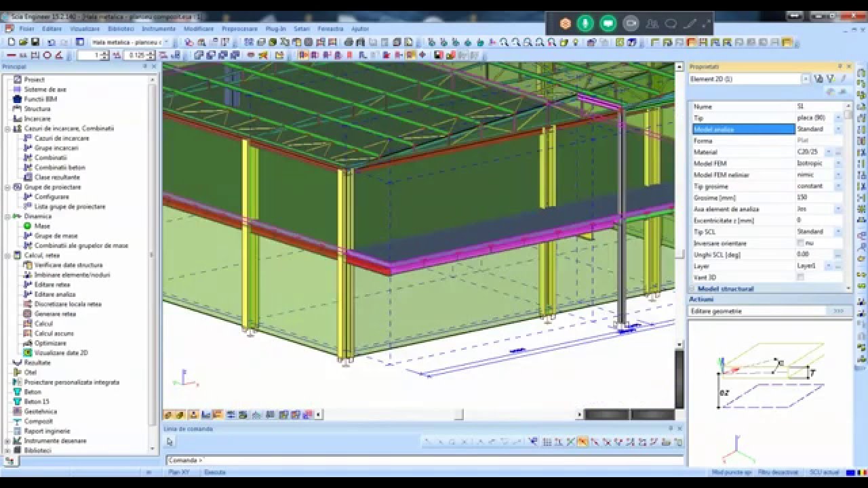
Task: Click ellipsis button beside Material
Action: point(838,152)
